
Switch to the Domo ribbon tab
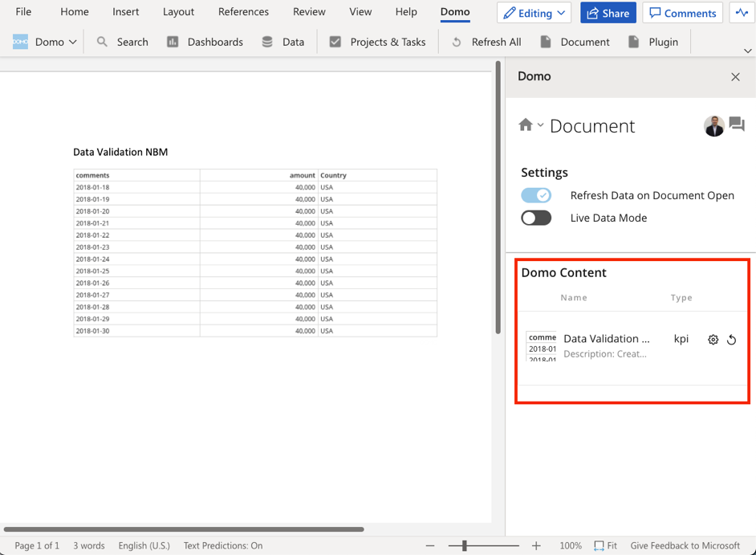(455, 12)
